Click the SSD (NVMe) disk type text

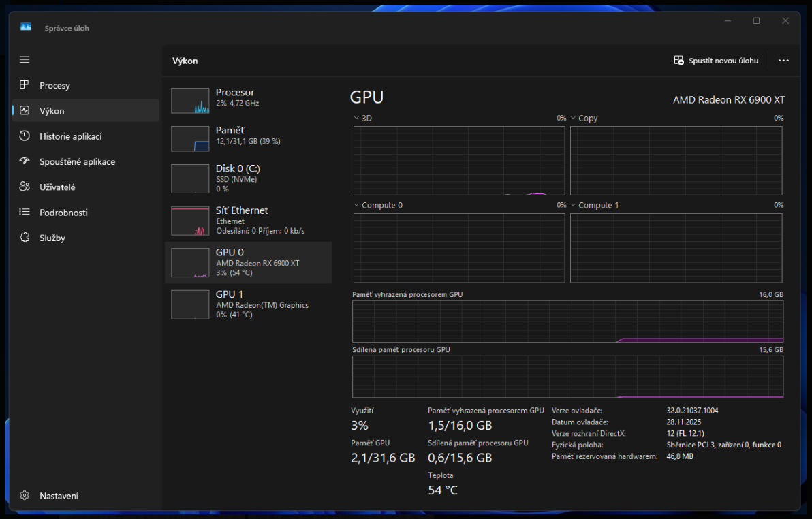(x=236, y=179)
